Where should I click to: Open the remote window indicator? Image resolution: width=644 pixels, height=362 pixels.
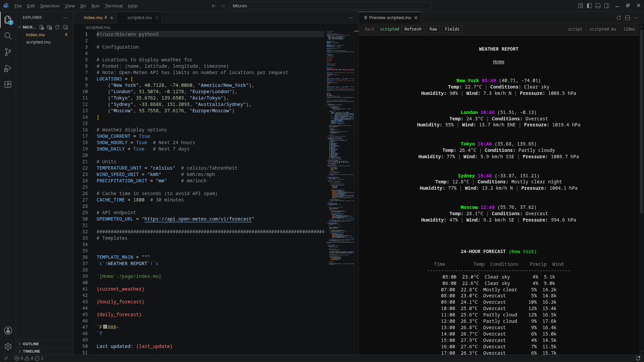pyautogui.click(x=6, y=358)
